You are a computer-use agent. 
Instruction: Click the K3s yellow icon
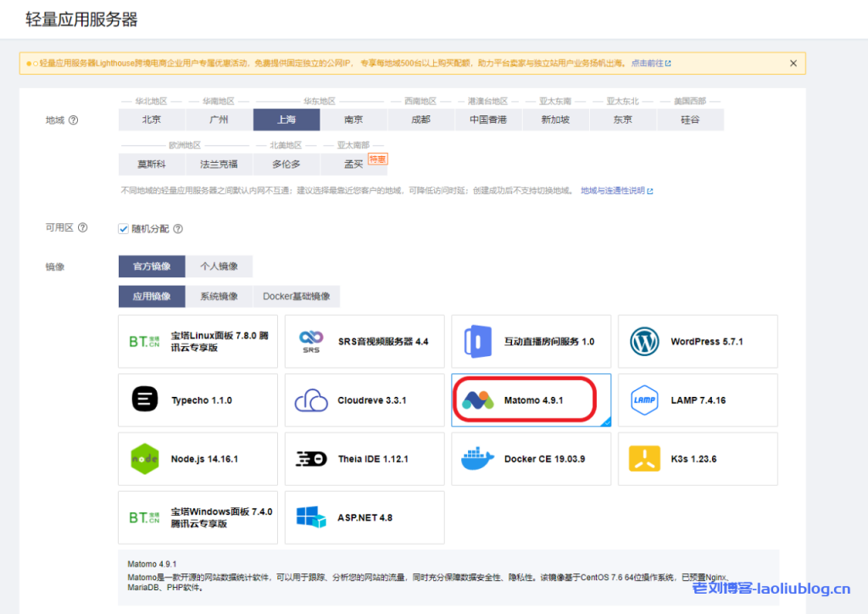(x=644, y=459)
